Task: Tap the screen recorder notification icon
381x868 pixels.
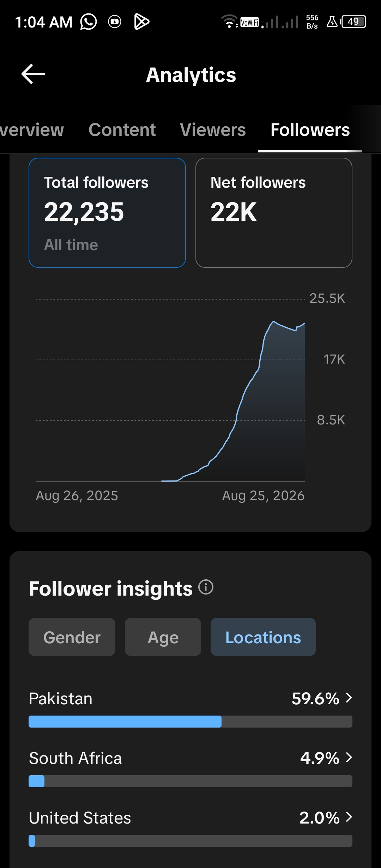Action: coord(115,22)
